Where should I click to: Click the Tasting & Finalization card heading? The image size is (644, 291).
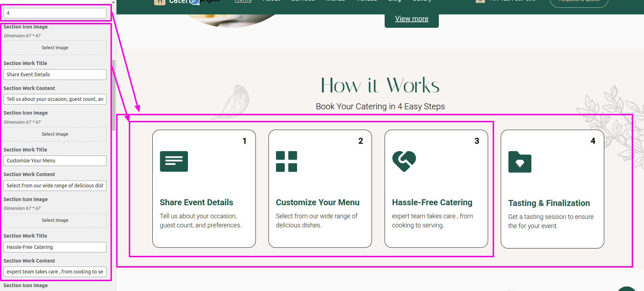click(x=549, y=203)
